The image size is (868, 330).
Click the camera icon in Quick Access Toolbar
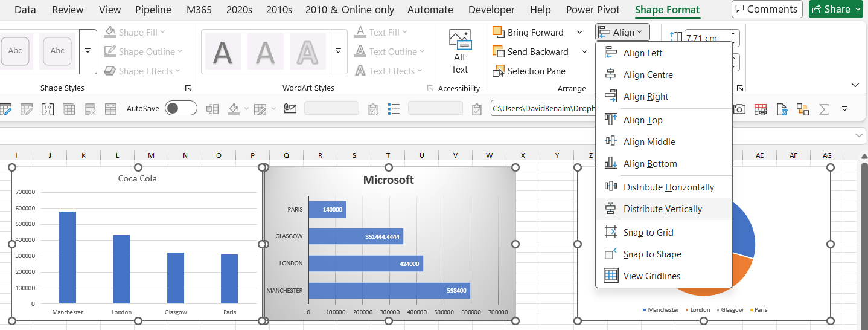[x=739, y=109]
